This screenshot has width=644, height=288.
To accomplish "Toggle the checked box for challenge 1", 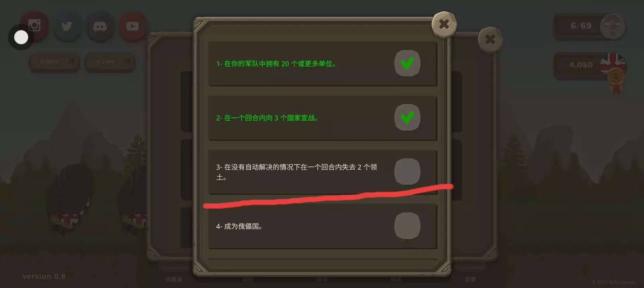I will click(x=407, y=63).
